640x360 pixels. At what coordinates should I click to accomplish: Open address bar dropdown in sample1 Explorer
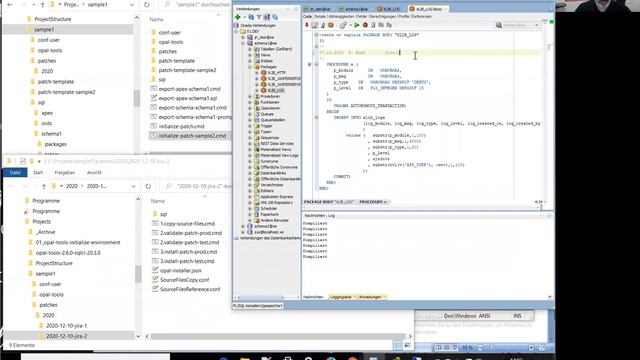(x=132, y=5)
